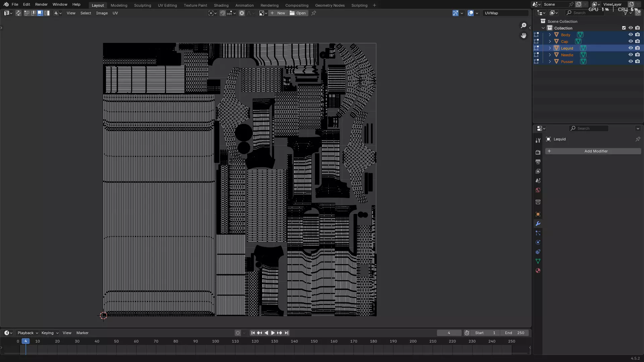This screenshot has width=644, height=362.
Task: Expand the Body object tree item
Action: click(550, 35)
